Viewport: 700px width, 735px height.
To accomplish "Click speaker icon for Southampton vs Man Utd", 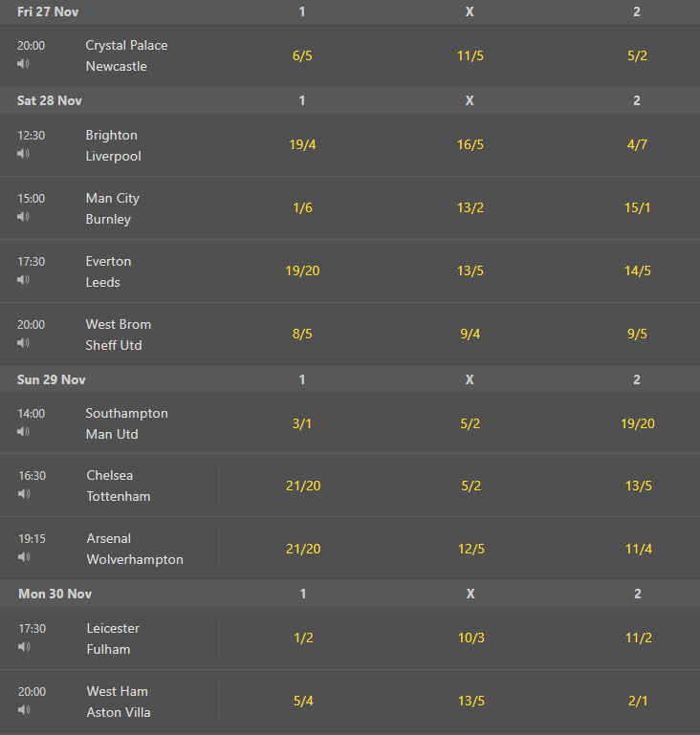I will click(24, 431).
